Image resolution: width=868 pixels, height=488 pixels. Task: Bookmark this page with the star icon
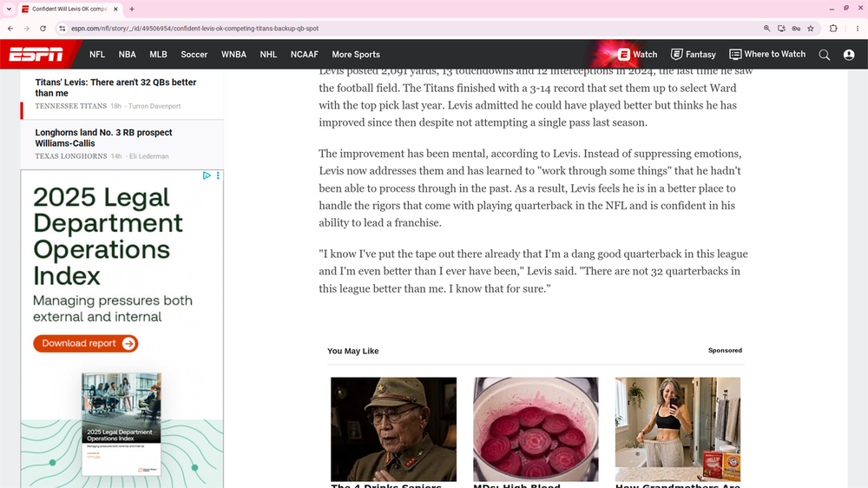coord(811,29)
